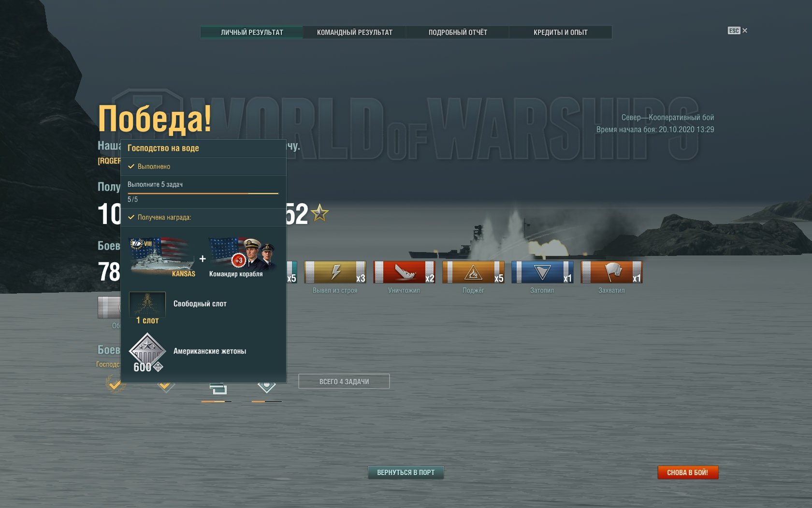Open the Личный результат tab
The width and height of the screenshot is (812, 508).
pyautogui.click(x=252, y=32)
